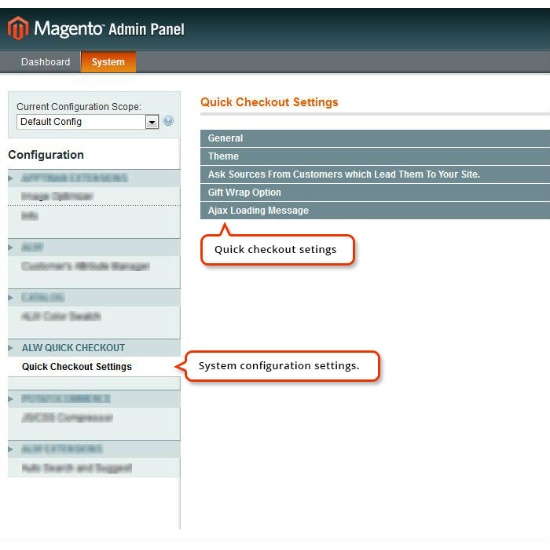The image size is (550, 550).
Task: Click the Magento Admin Panel title
Action: (x=109, y=29)
